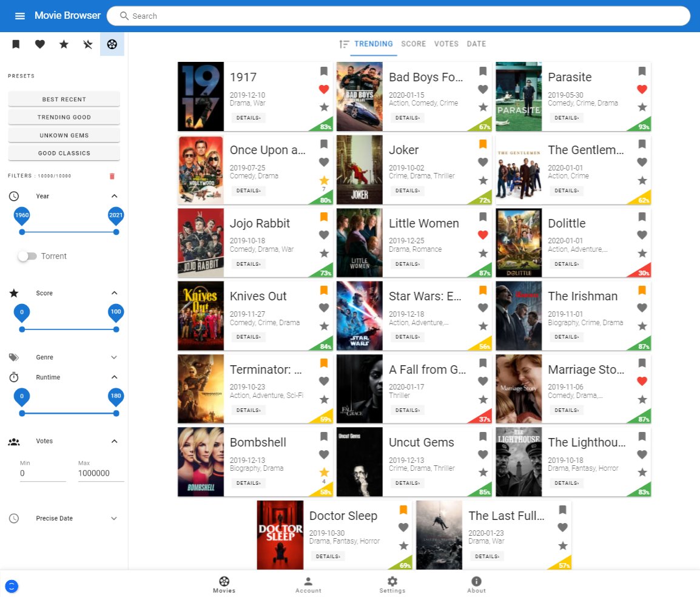The image size is (700, 597).
Task: Unfavorite Parasite with red heart
Action: point(642,89)
